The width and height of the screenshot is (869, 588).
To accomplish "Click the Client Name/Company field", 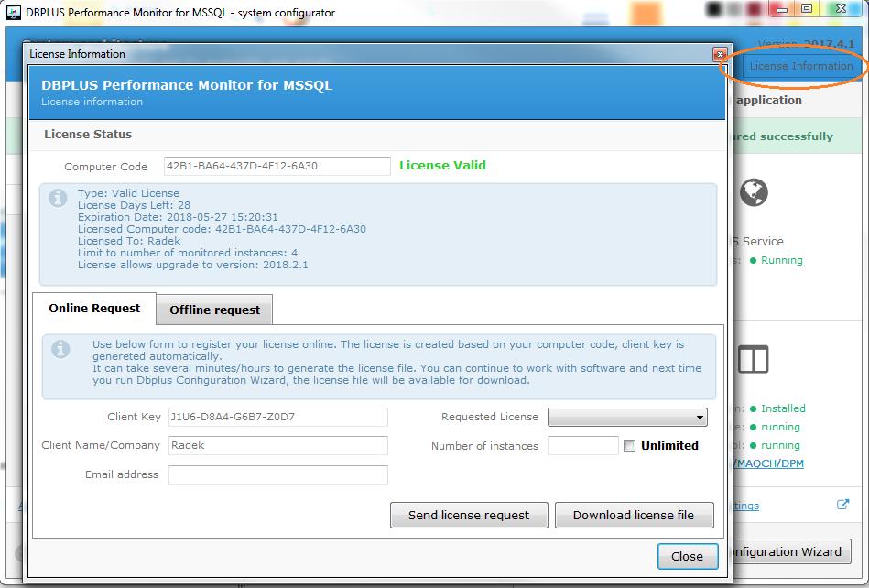I will coord(278,445).
